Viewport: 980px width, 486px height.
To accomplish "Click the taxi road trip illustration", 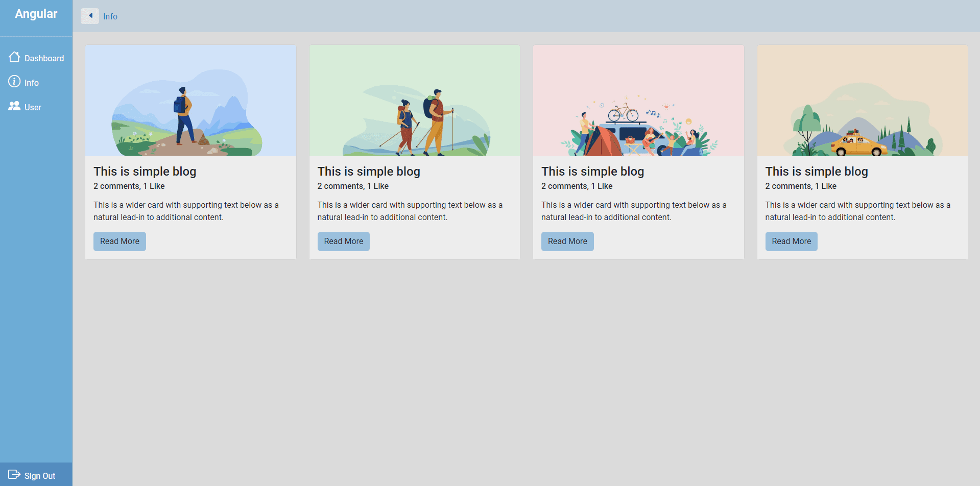I will point(862,100).
